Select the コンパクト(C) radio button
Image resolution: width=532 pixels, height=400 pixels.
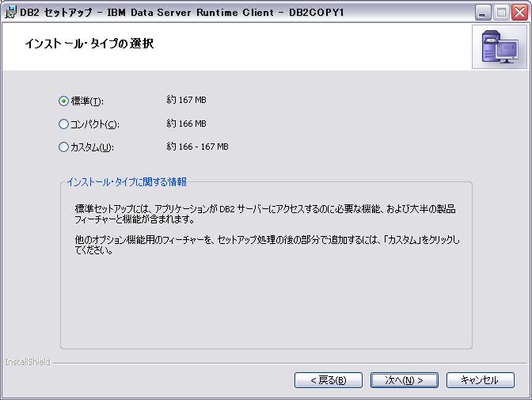[63, 124]
